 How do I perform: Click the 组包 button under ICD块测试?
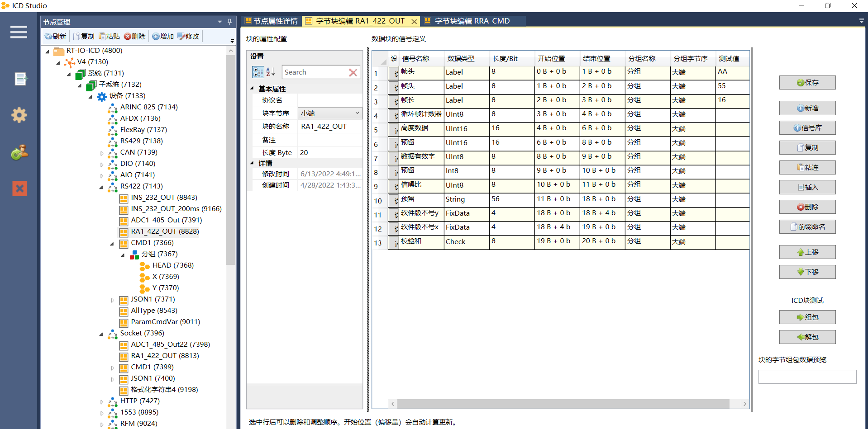(807, 317)
